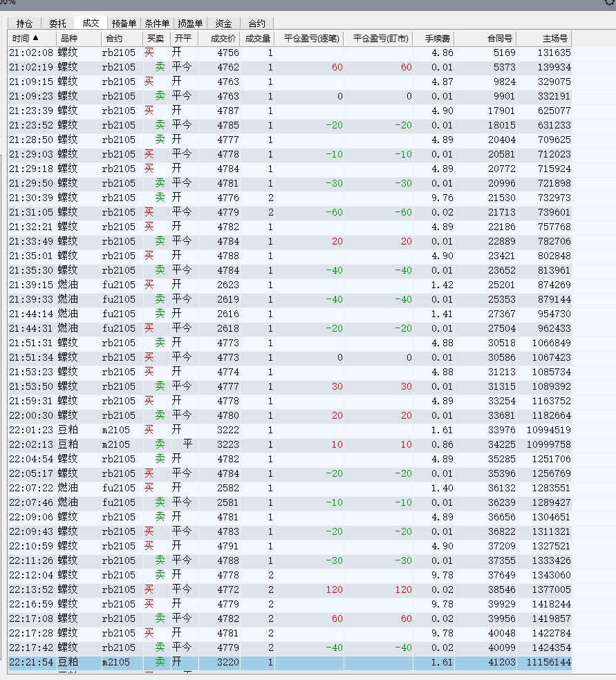Click the profit value 120 in 逐笔 column
616x680 pixels.
click(334, 590)
